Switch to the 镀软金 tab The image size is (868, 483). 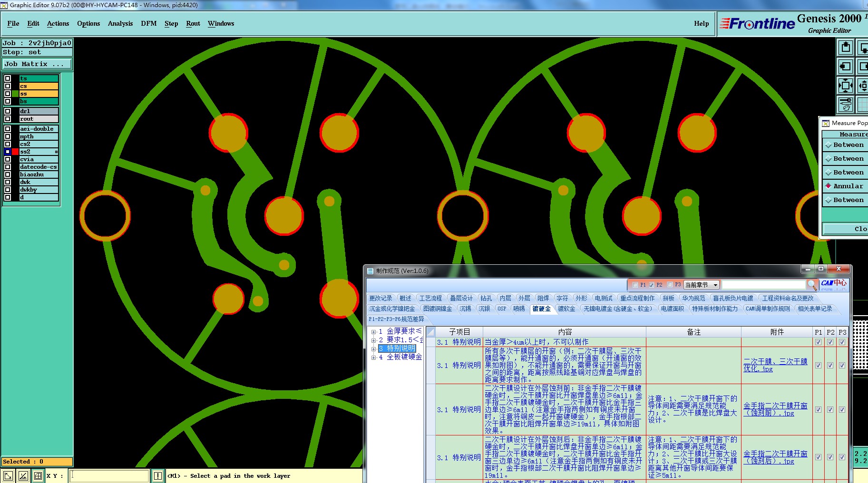point(566,309)
